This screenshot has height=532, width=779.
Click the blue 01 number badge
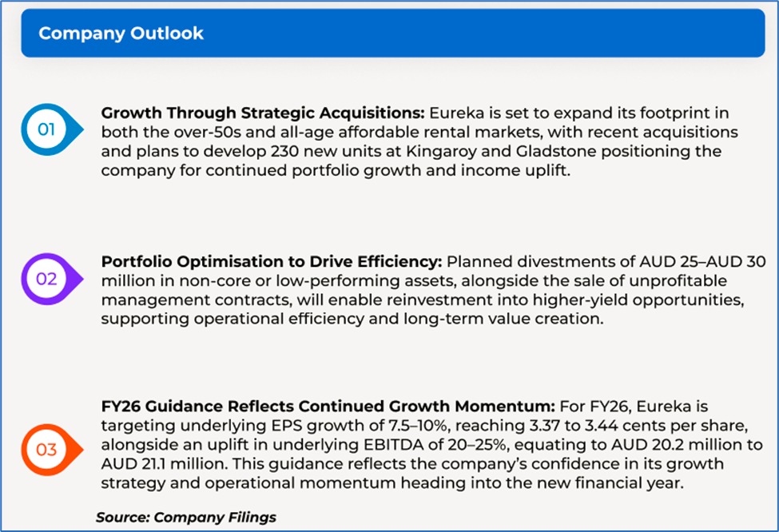(46, 129)
